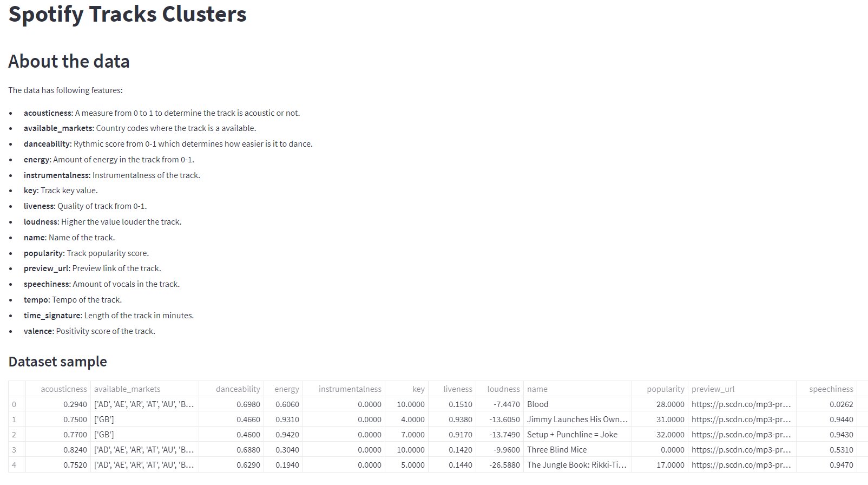Select the preview_url column header

click(x=713, y=389)
